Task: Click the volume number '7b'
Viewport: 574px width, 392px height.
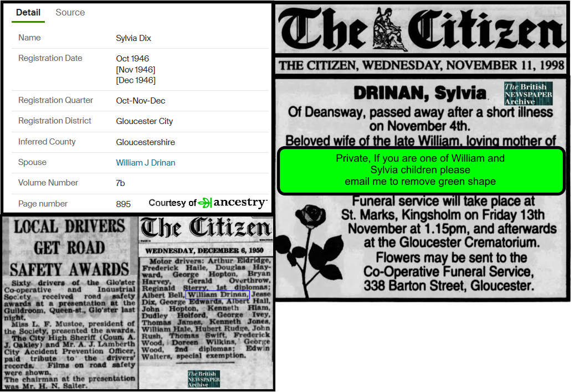Action: pyautogui.click(x=120, y=183)
